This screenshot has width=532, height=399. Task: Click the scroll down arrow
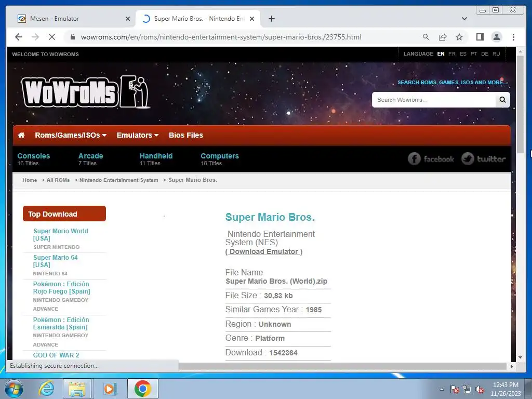click(520, 357)
